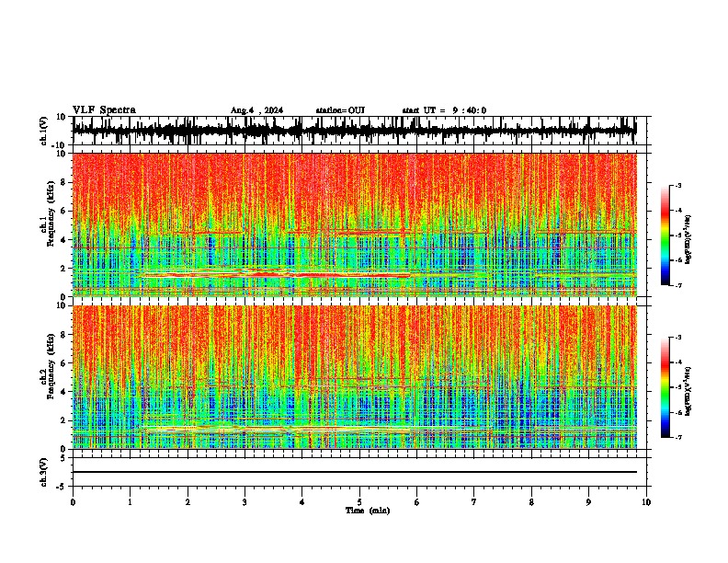Click the ch.2 spectrogram color scale bar
The image size is (728, 563).
[x=665, y=387]
